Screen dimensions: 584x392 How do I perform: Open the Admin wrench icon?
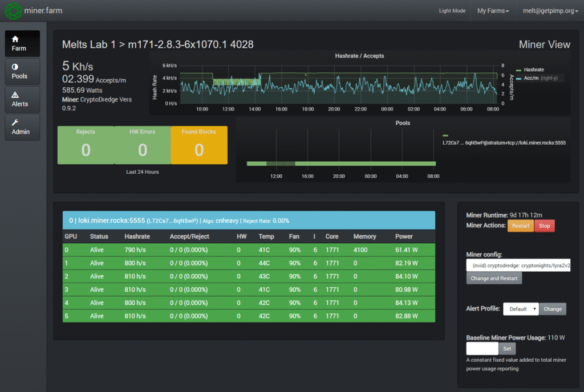tap(15, 122)
